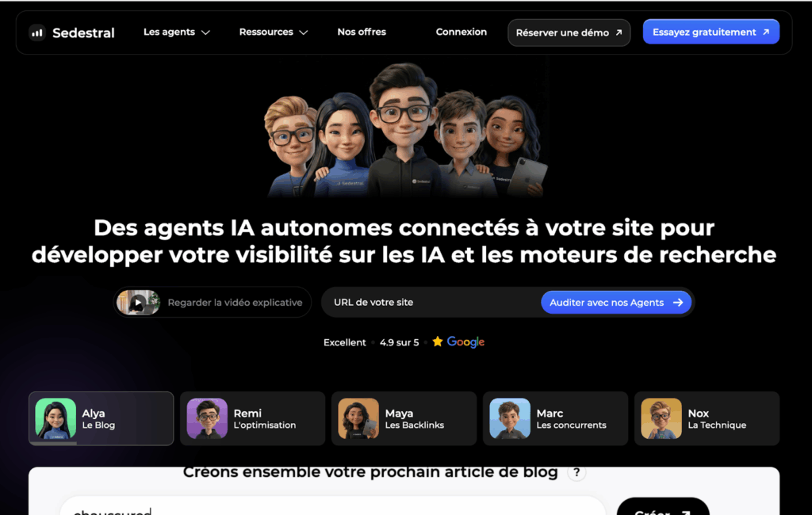Open the Nos offres page

point(362,32)
